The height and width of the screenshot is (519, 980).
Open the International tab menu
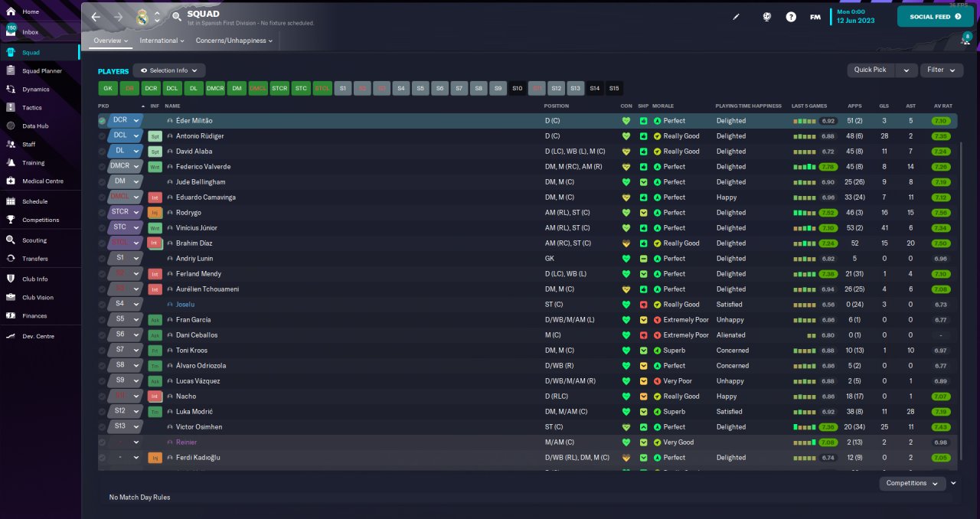(162, 41)
